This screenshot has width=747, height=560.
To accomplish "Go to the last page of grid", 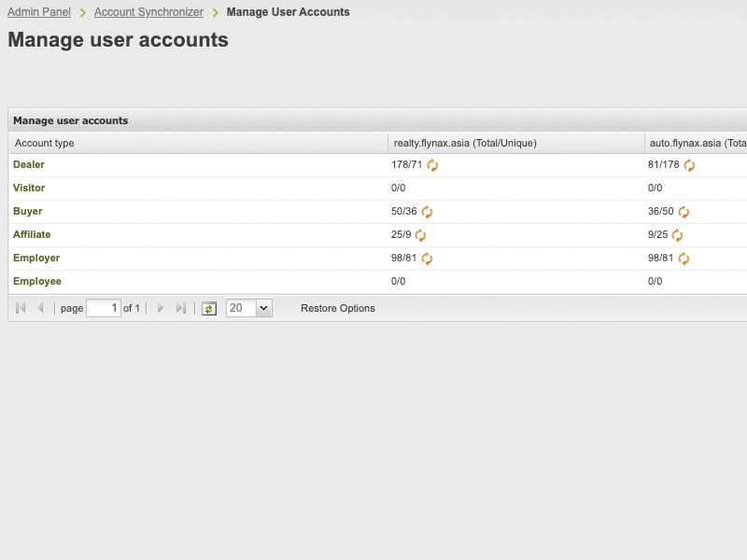I will point(181,308).
